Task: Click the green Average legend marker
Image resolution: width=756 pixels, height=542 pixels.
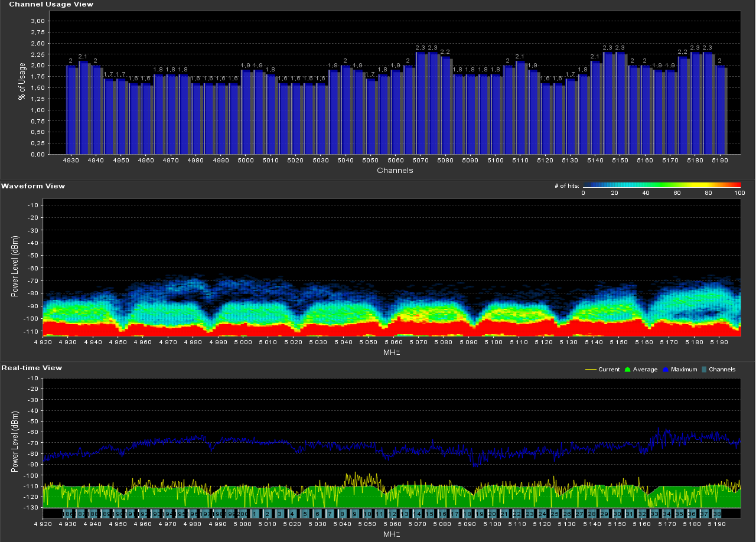Action: click(x=628, y=370)
